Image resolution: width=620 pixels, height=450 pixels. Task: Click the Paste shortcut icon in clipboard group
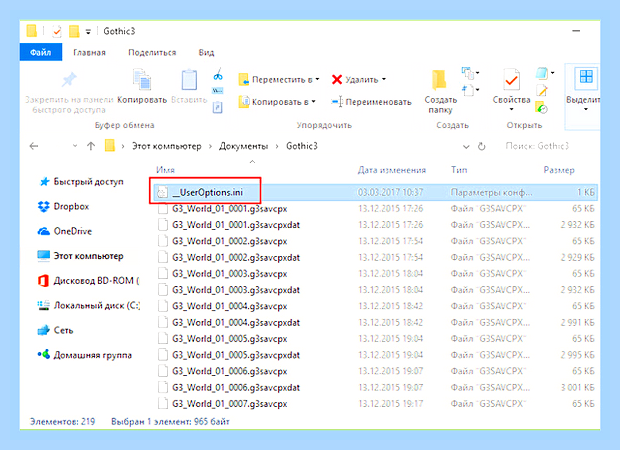click(x=217, y=107)
